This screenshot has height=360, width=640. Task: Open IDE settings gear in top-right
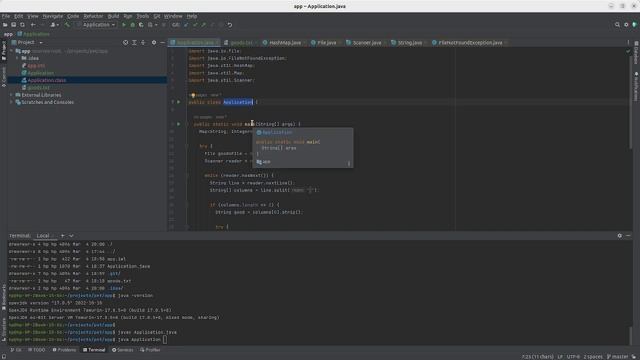coord(626,25)
